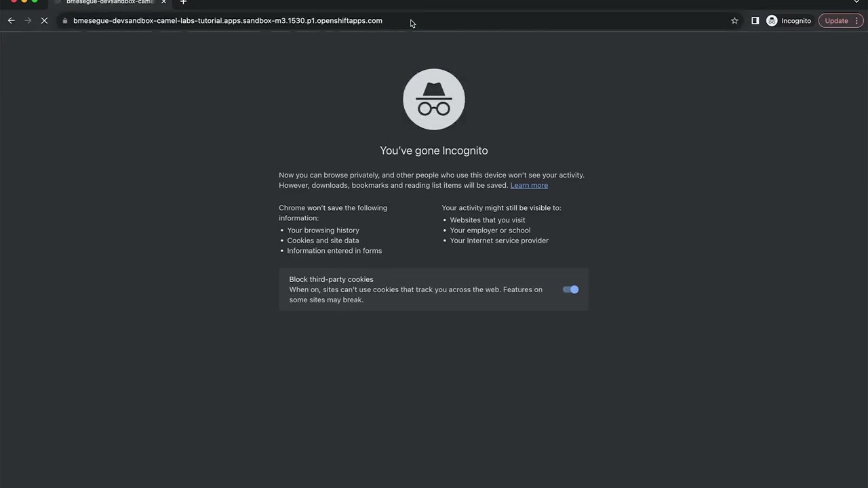Toggle Block third-party cookies switch
The width and height of the screenshot is (868, 488).
pyautogui.click(x=570, y=289)
